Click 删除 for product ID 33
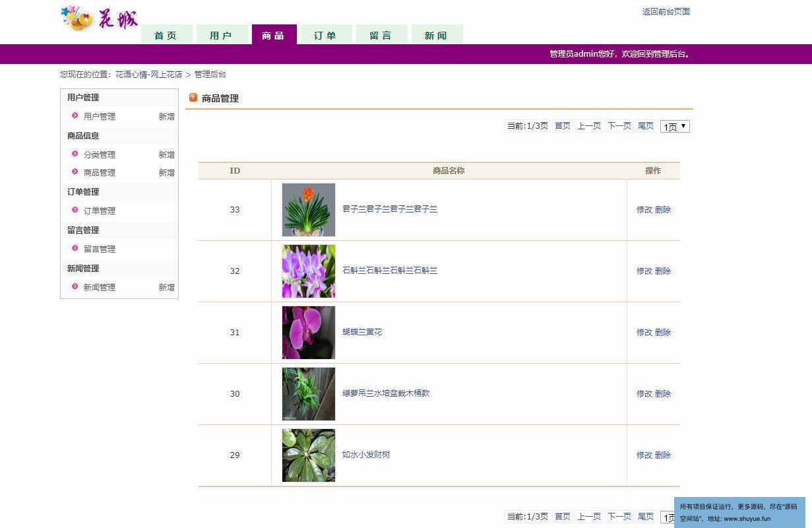This screenshot has width=812, height=528. [663, 210]
